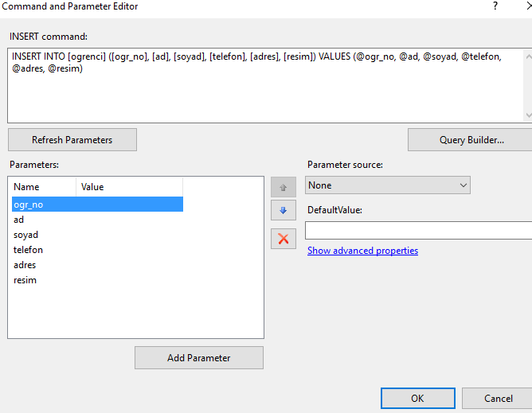Viewport: 532px width, 413px height.
Task: Show advanced properties link
Action: 362,251
